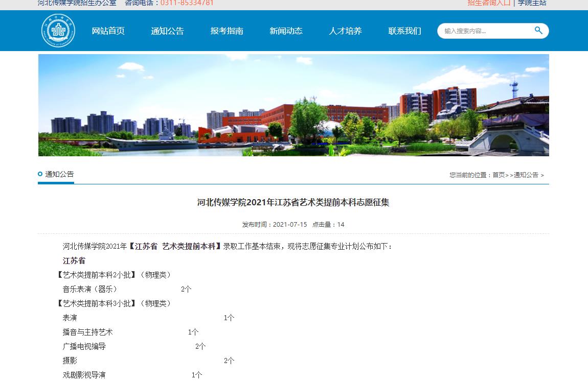The width and height of the screenshot is (588, 383).
Task: Click the bold 江苏省 heading
Action: tap(74, 260)
